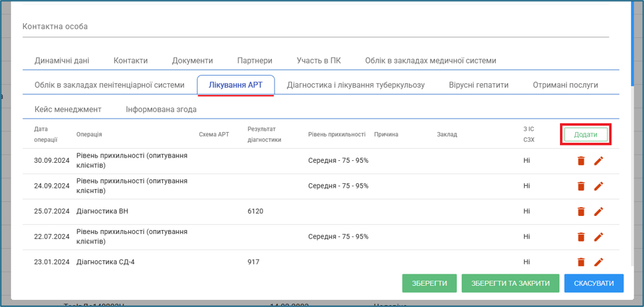Go to the Партнери tab
Screen dimensions: 644x307
(255, 61)
